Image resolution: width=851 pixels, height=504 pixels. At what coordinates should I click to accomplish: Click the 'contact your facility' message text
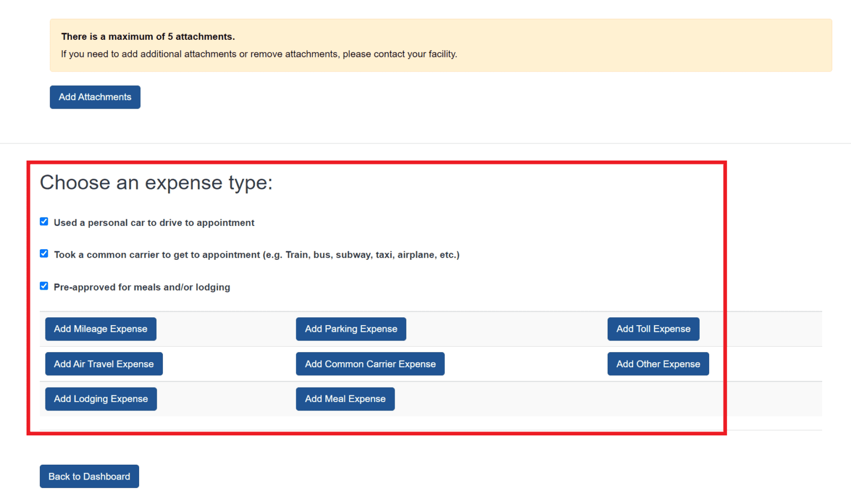(259, 54)
